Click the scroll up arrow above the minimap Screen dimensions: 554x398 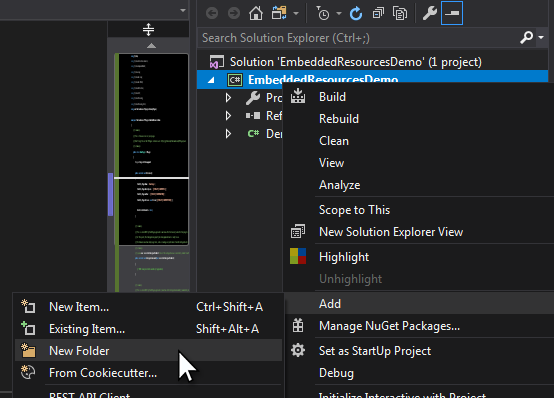click(x=151, y=46)
